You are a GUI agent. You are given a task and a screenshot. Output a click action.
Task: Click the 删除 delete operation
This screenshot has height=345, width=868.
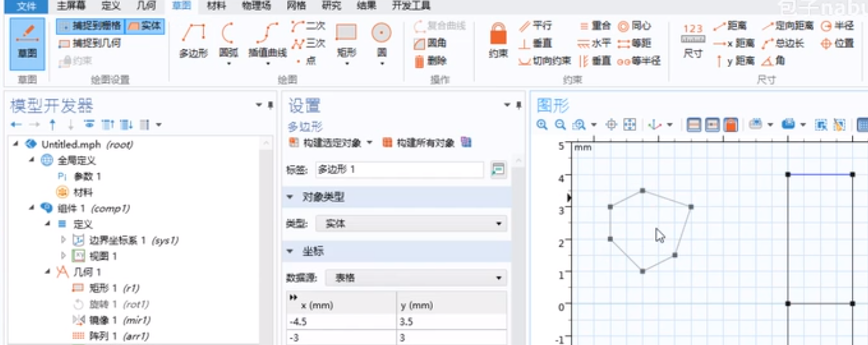430,61
